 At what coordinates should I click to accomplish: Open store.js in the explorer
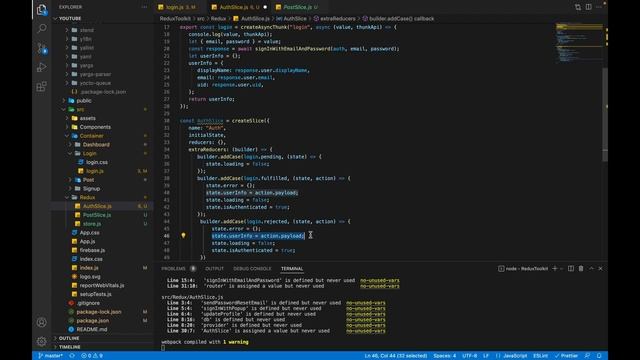92,224
